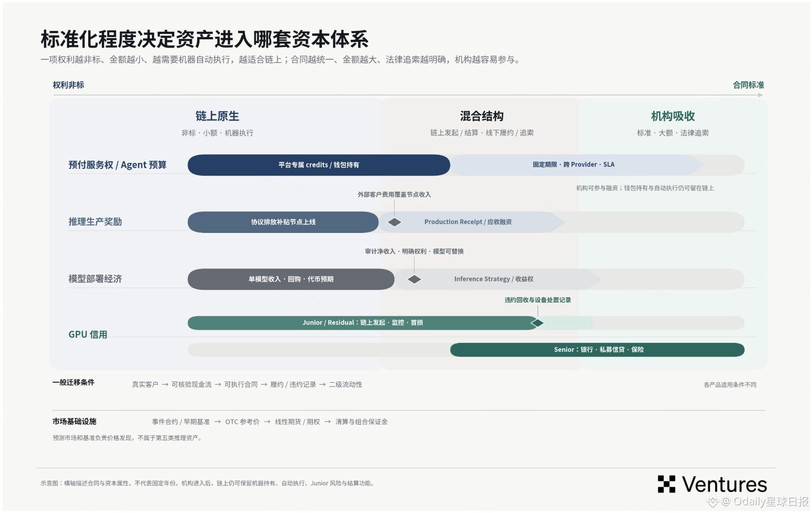
Task: Click the diamond marker on the 推理生产奖励 row
Action: pos(394,222)
